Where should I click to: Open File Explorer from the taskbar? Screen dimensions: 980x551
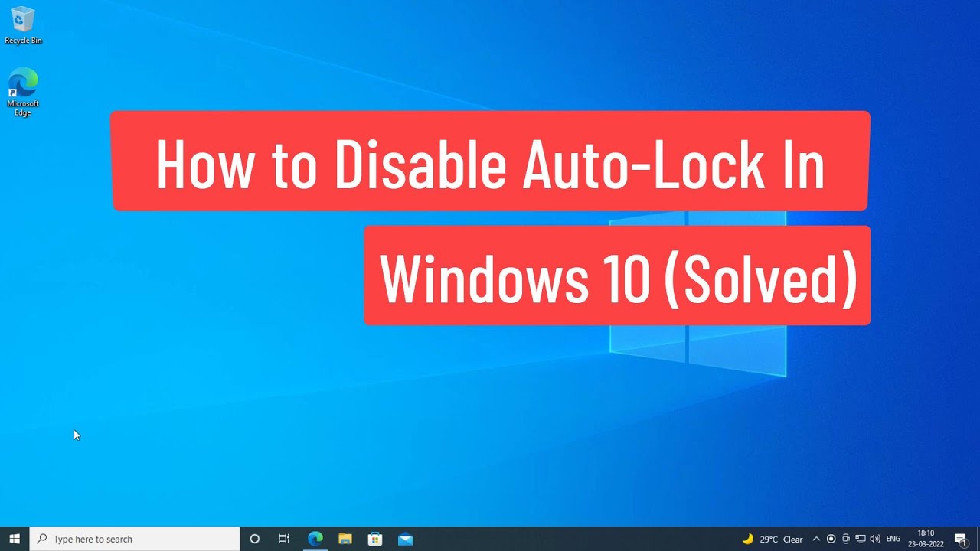tap(345, 539)
